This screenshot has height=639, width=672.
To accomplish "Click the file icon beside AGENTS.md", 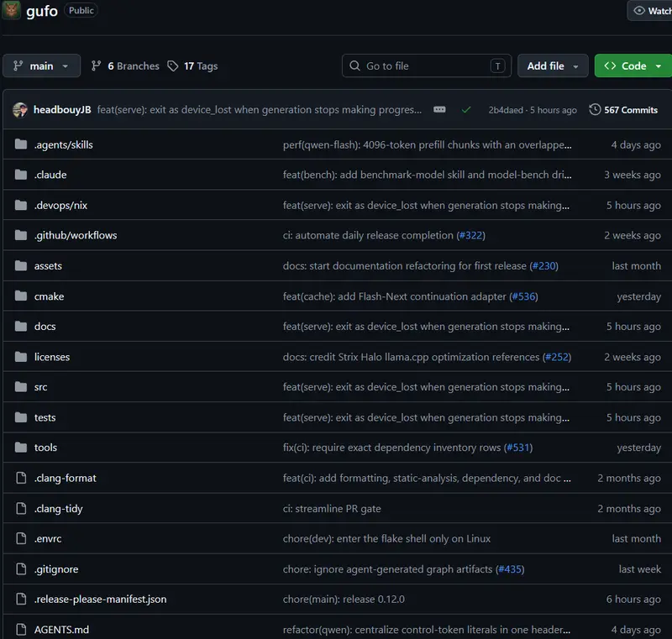I will [21, 630].
